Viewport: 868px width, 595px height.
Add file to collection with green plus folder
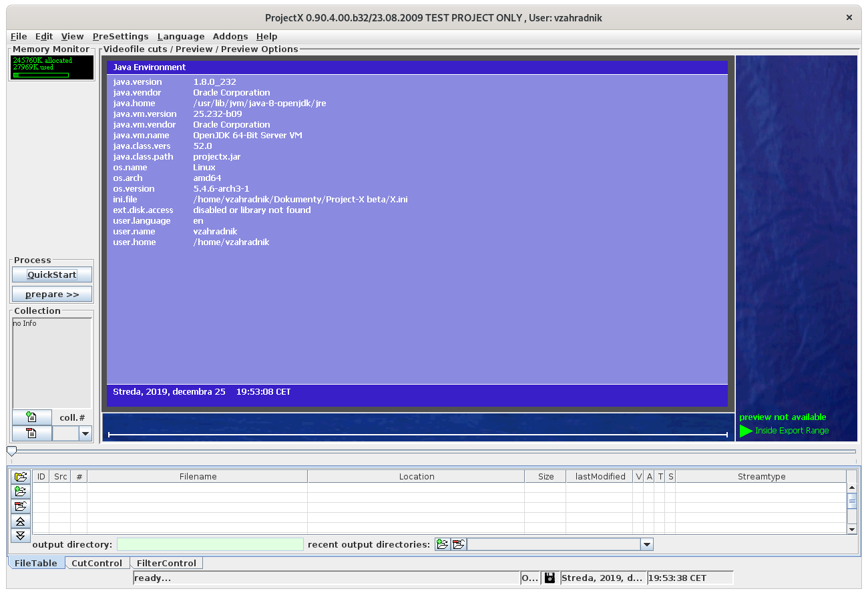click(21, 491)
